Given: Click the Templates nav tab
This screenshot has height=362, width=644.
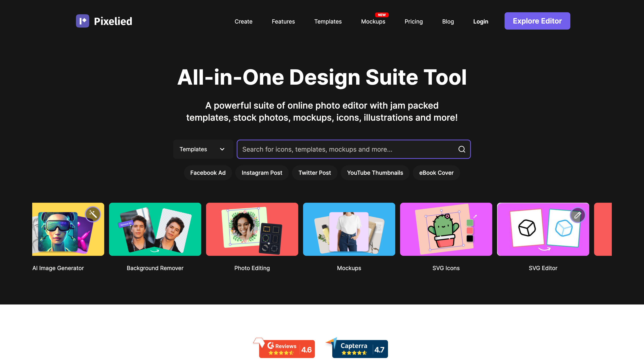Looking at the screenshot, I should 328,21.
